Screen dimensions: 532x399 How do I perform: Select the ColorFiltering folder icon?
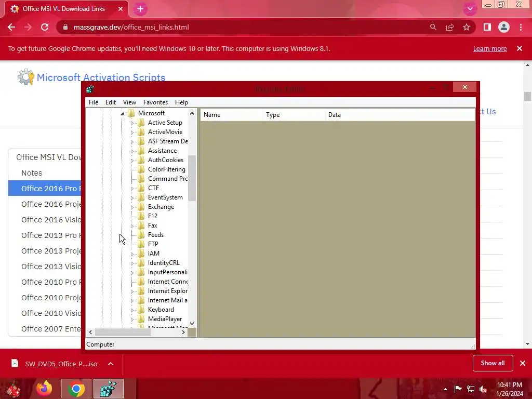pos(141,169)
